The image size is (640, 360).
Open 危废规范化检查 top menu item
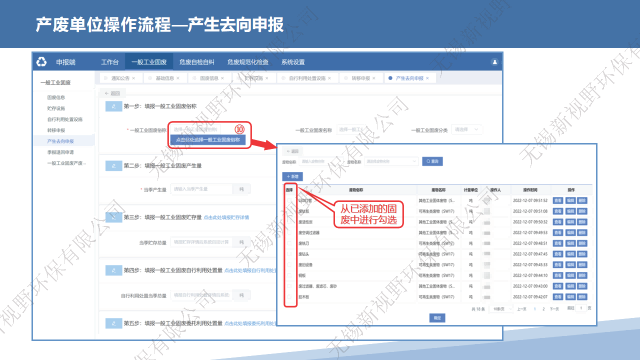248,62
